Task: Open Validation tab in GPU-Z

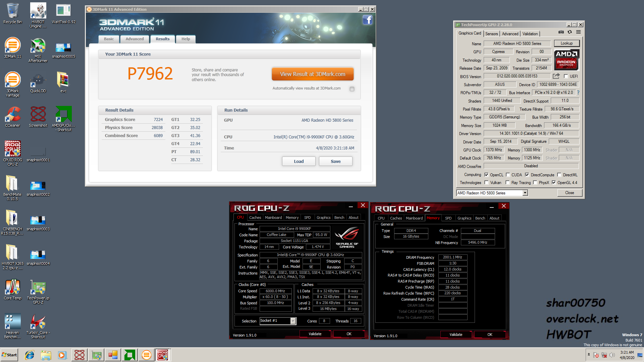Action: [x=530, y=34]
